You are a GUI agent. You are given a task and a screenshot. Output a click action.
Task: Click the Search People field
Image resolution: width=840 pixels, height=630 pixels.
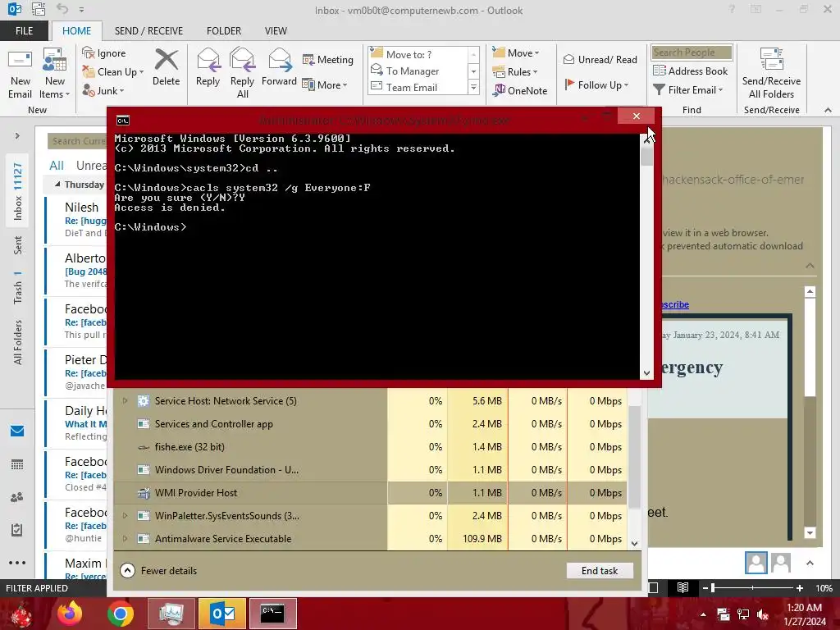pyautogui.click(x=692, y=52)
